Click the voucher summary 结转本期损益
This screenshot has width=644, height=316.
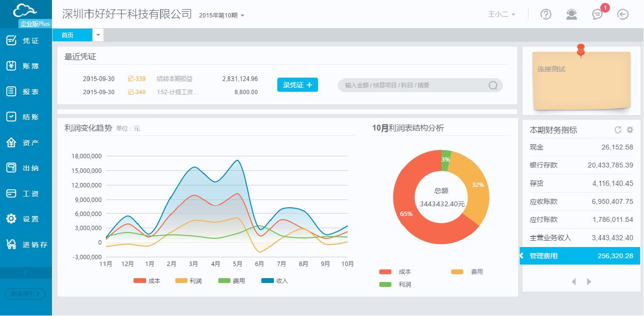(175, 79)
